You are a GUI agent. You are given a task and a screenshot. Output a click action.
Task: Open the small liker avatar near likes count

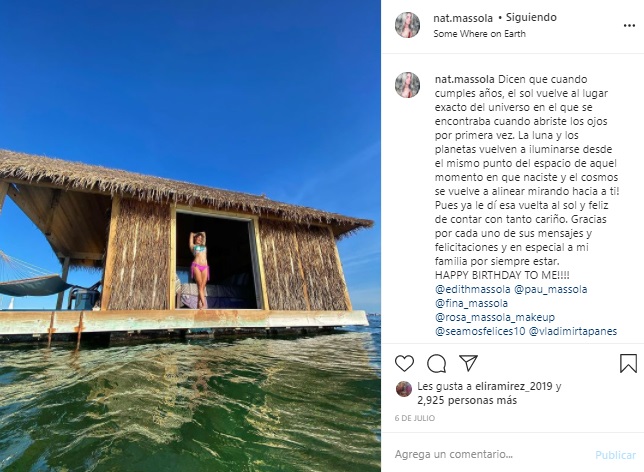coord(404,389)
